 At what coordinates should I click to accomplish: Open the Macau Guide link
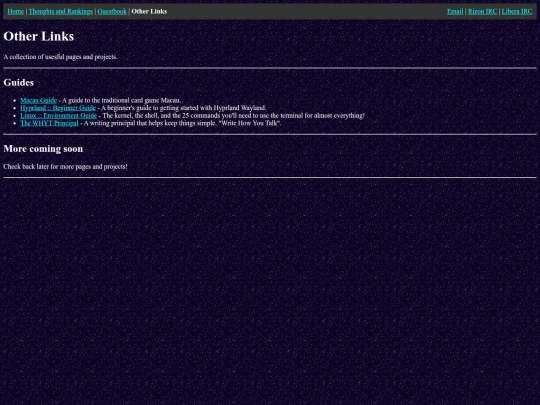(38, 100)
